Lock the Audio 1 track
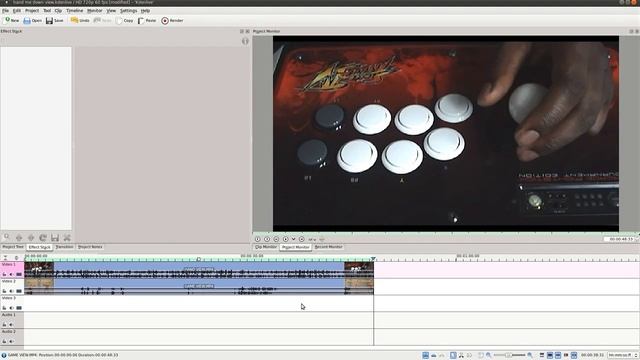 [4, 324]
